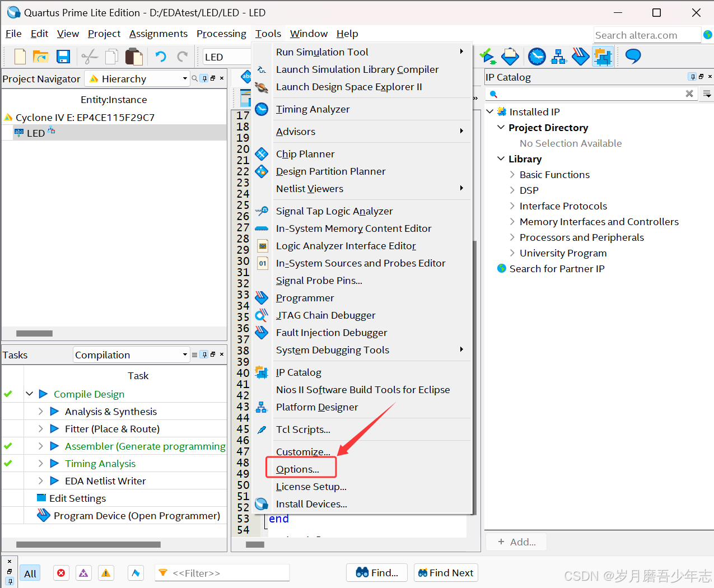Pin the Project Navigator panel

(x=204, y=78)
